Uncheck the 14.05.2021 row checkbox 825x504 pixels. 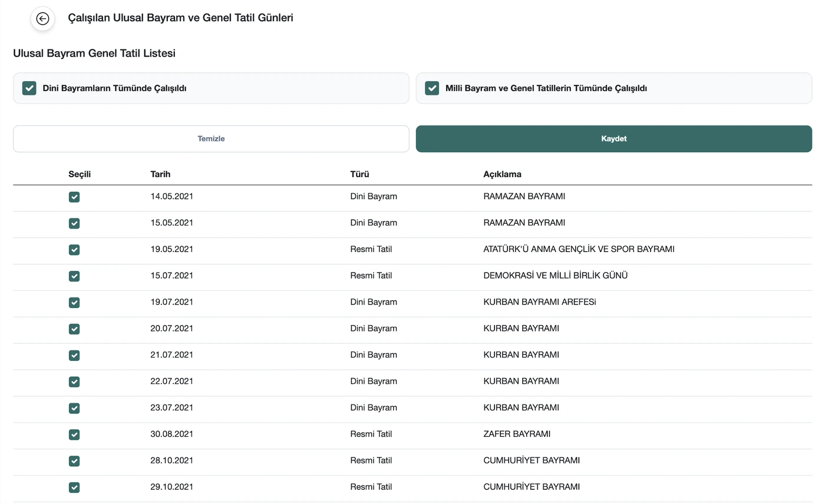click(74, 197)
